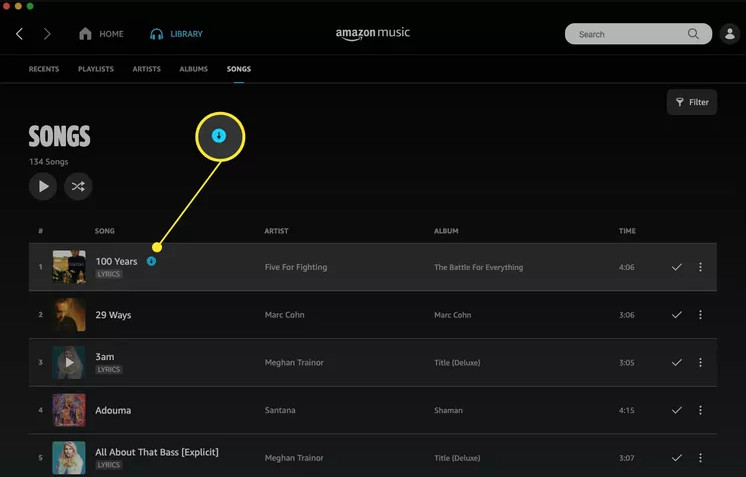Select the Songs tab
746x477 pixels.
pyautogui.click(x=239, y=69)
